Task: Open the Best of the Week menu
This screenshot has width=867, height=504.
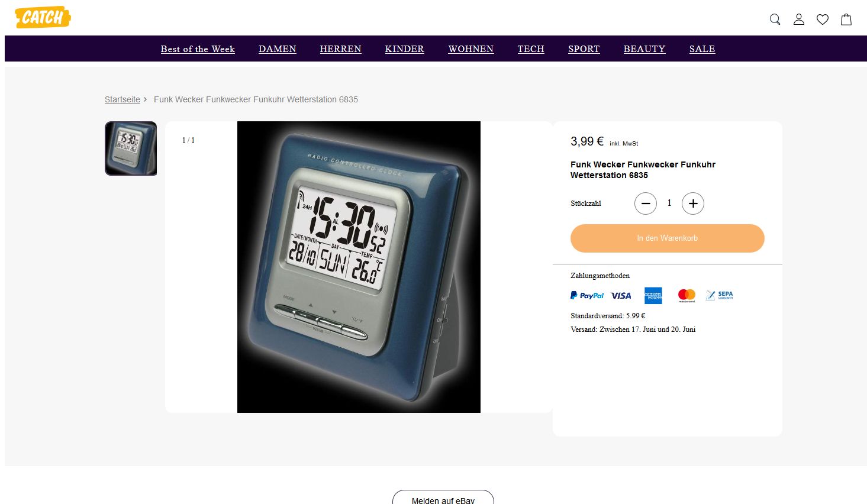Action: [x=198, y=49]
